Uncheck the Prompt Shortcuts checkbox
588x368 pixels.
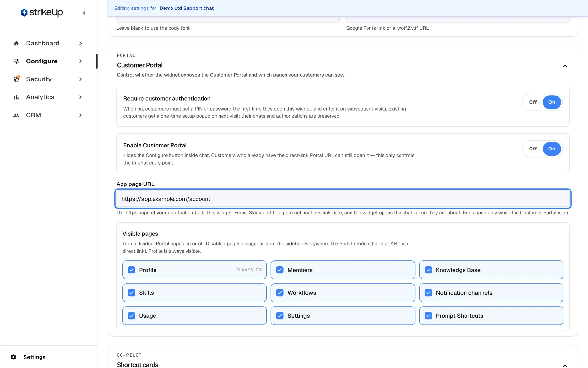coord(428,316)
